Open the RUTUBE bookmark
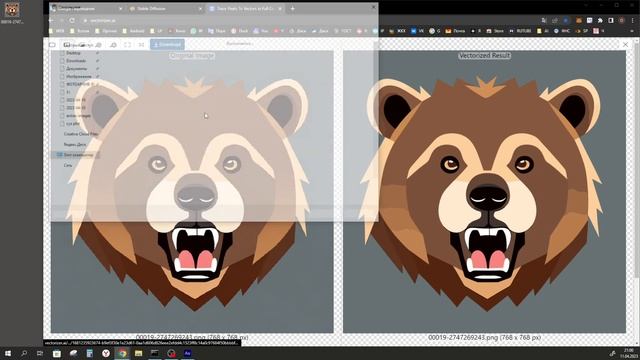The width and height of the screenshot is (640, 360). [x=520, y=31]
